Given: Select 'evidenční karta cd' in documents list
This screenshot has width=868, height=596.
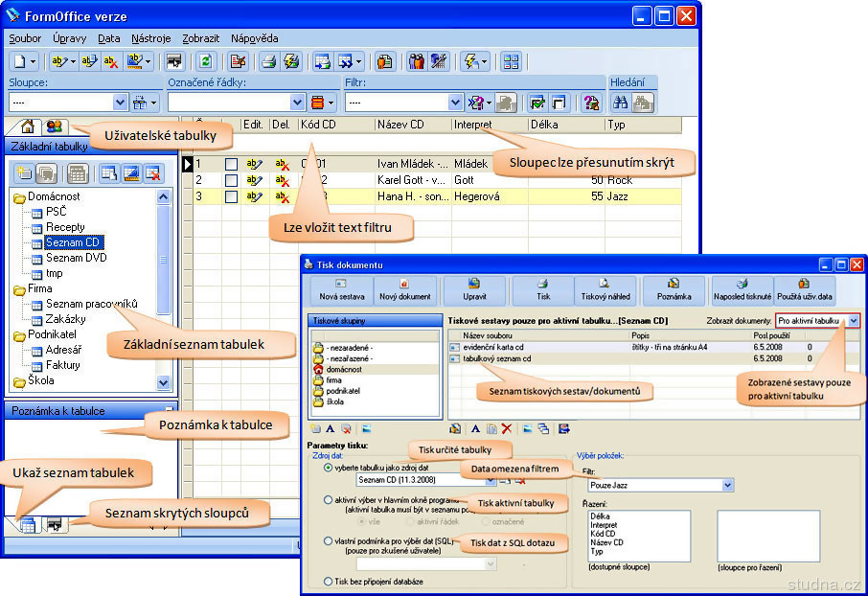Looking at the screenshot, I should pyautogui.click(x=493, y=347).
